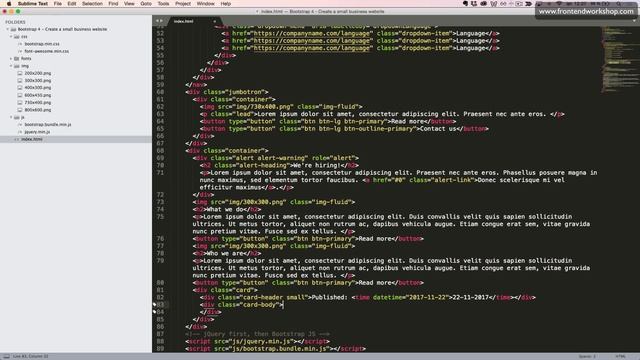Open 730x400.png in the img folder

38,102
